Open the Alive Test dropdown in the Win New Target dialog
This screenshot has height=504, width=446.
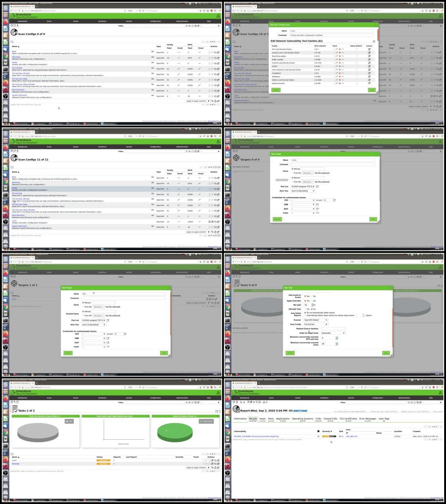coord(94,324)
